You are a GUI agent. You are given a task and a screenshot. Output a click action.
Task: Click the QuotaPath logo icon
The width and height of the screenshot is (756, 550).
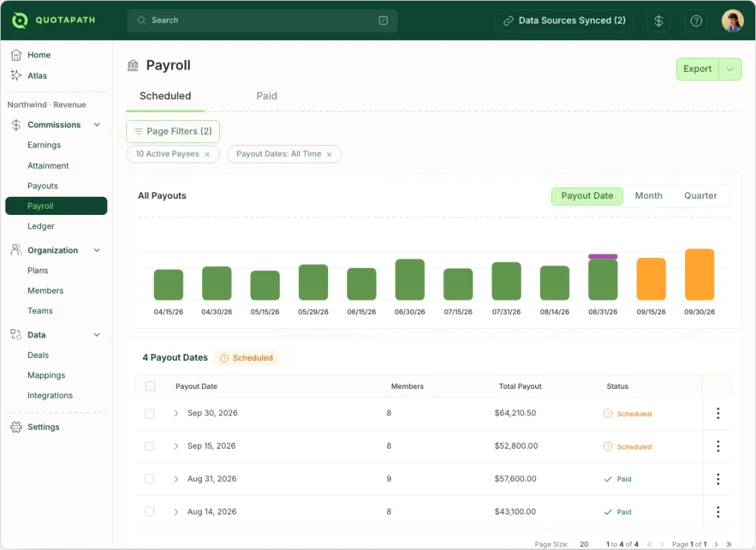pos(20,20)
